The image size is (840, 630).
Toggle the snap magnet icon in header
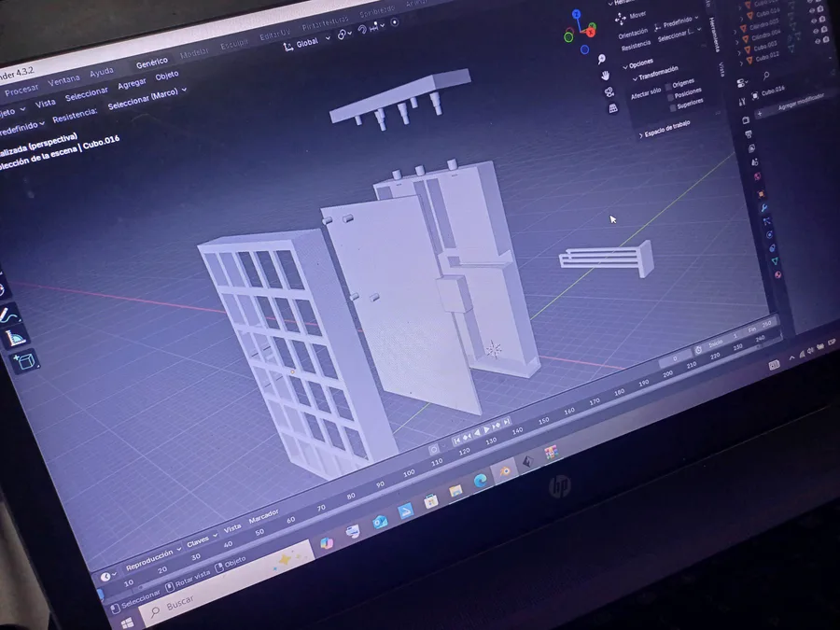(363, 30)
